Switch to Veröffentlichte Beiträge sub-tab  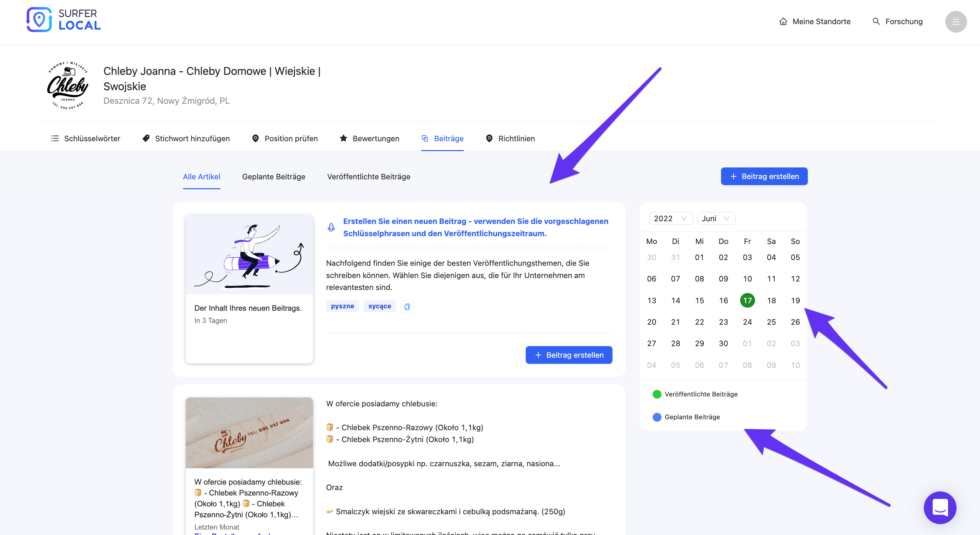(x=368, y=177)
